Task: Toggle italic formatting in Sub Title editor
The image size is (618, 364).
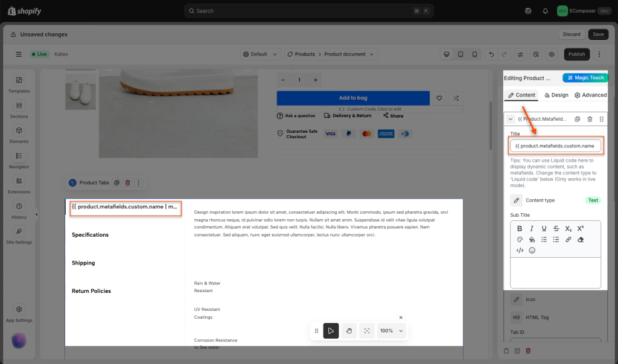Action: pyautogui.click(x=532, y=229)
